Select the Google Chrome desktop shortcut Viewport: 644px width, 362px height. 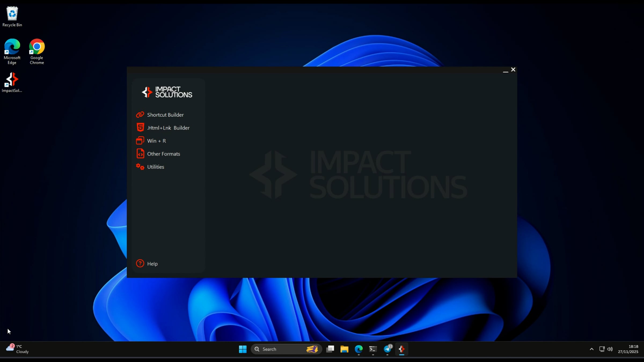tap(37, 51)
